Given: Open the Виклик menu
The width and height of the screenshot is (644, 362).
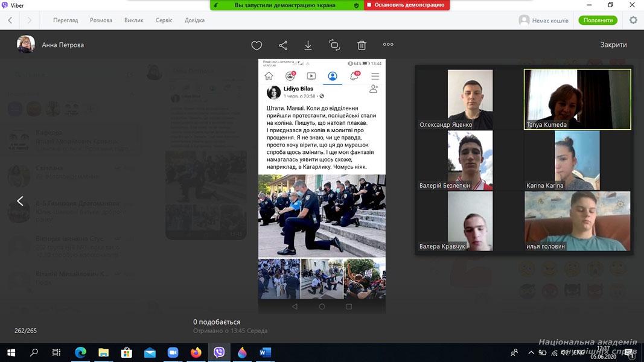Looking at the screenshot, I should click(x=134, y=20).
